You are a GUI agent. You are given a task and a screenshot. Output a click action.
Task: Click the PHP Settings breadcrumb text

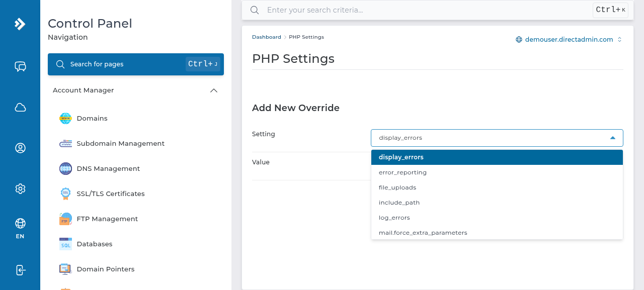point(306,37)
